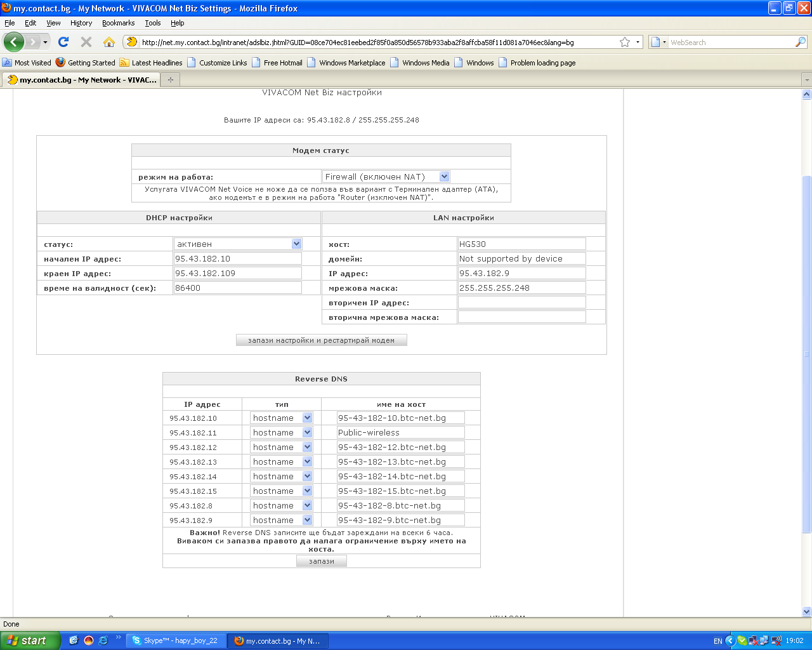Open the Tools menu
The height and width of the screenshot is (650, 812).
click(x=153, y=23)
